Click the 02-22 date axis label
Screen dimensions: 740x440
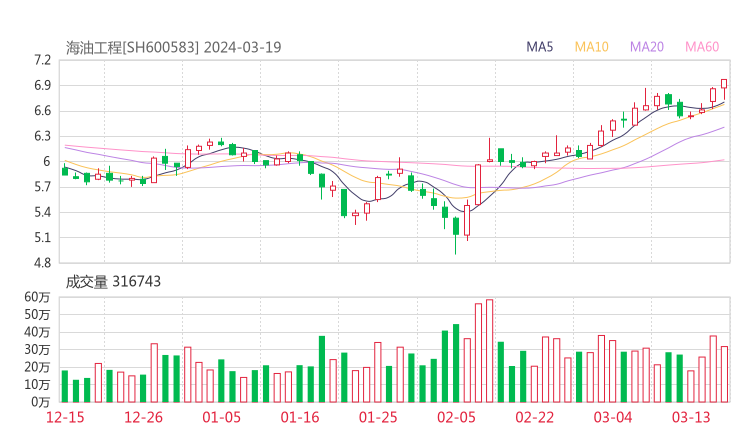tap(534, 417)
